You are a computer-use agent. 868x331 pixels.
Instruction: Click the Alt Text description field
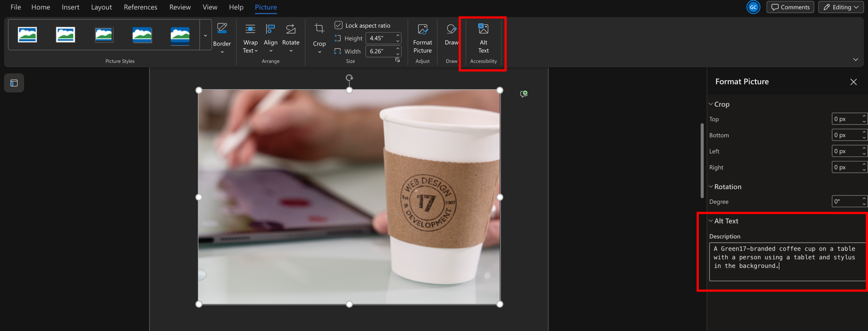pos(786,261)
